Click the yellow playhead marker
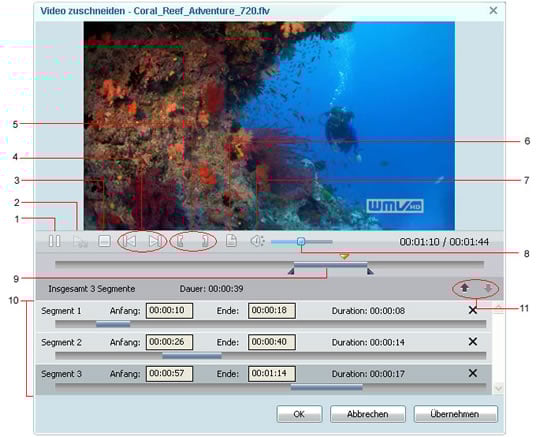This screenshot has width=540, height=437. 344,257
